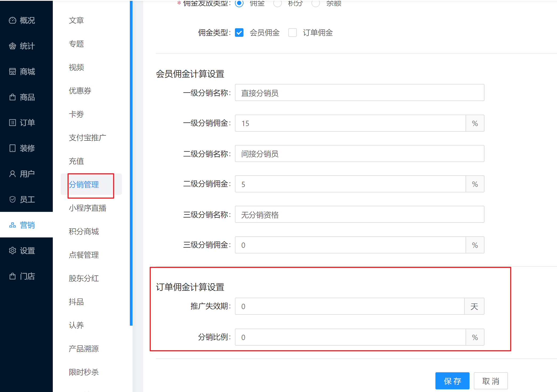Click the 订单 orders list icon
The image size is (557, 392).
(x=12, y=123)
